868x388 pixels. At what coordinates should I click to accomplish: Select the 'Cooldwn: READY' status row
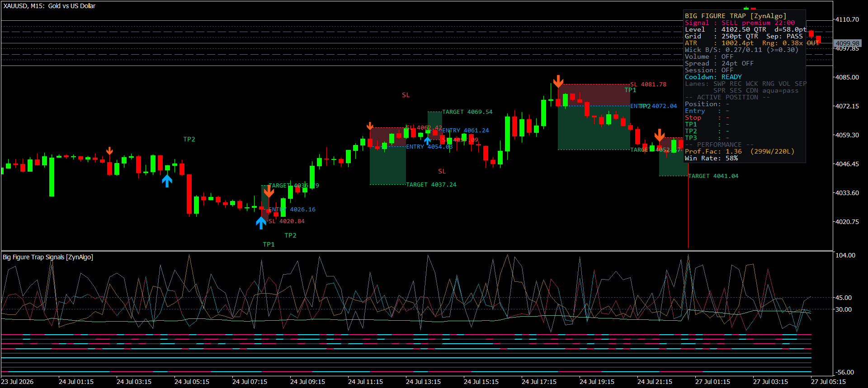tap(713, 77)
